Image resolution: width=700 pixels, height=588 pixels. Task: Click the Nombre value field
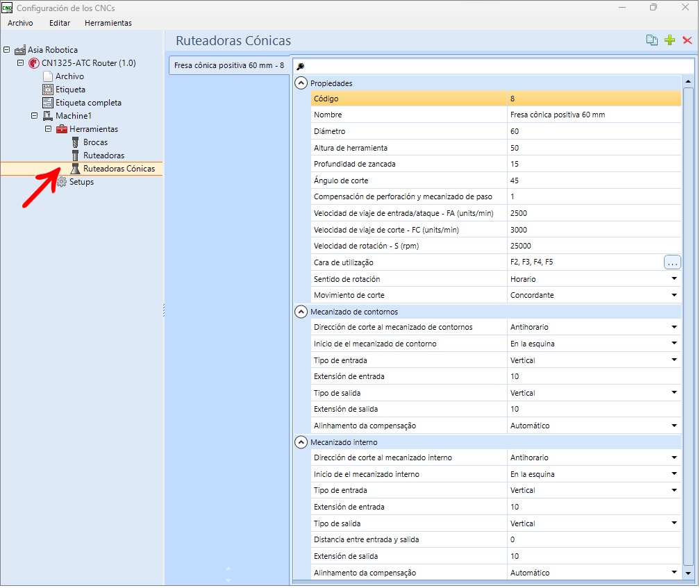click(x=594, y=115)
